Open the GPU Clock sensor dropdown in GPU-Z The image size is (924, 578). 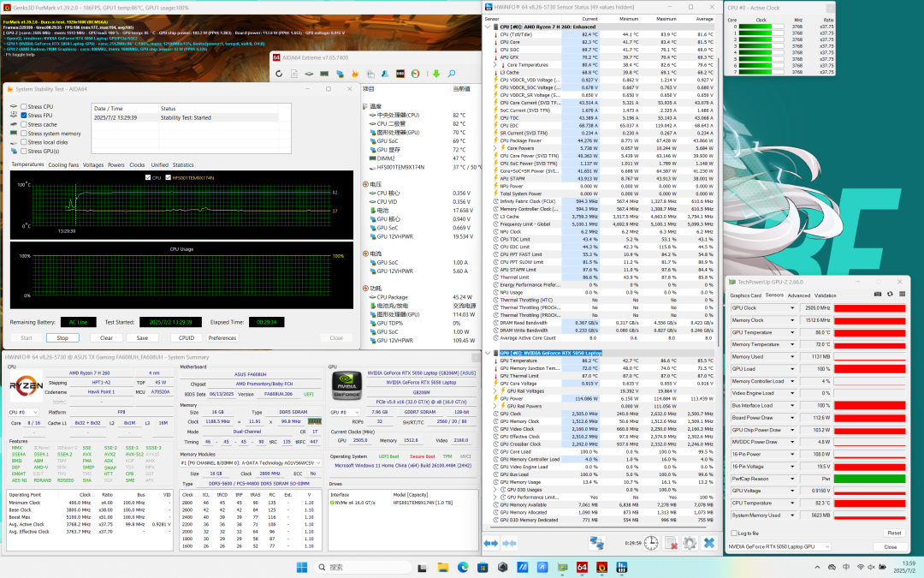pos(792,308)
